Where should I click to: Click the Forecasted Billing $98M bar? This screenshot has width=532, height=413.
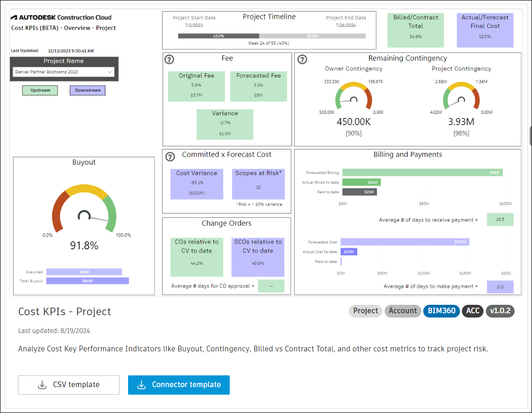[x=422, y=173]
